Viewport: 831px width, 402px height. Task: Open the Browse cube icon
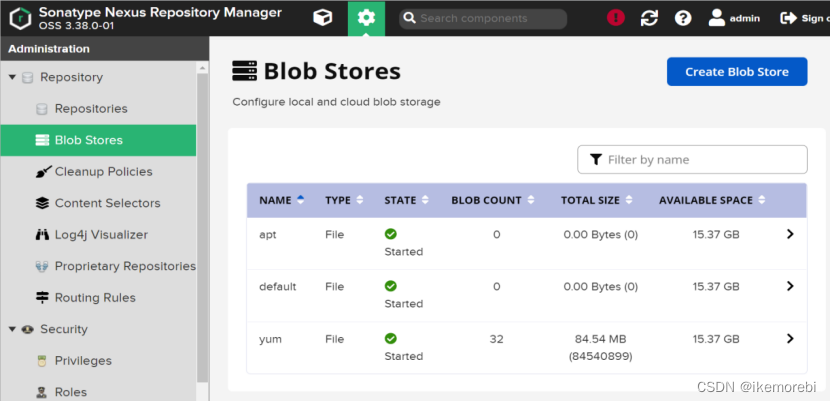(x=323, y=18)
